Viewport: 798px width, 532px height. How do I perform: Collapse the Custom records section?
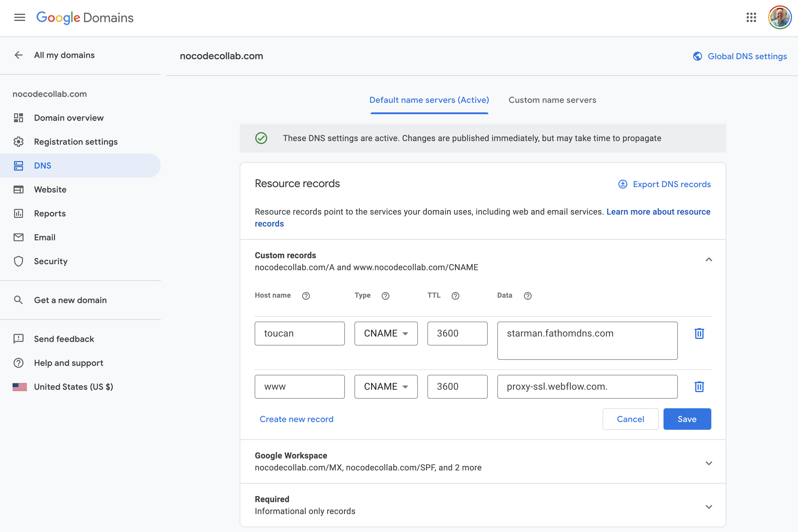709,260
